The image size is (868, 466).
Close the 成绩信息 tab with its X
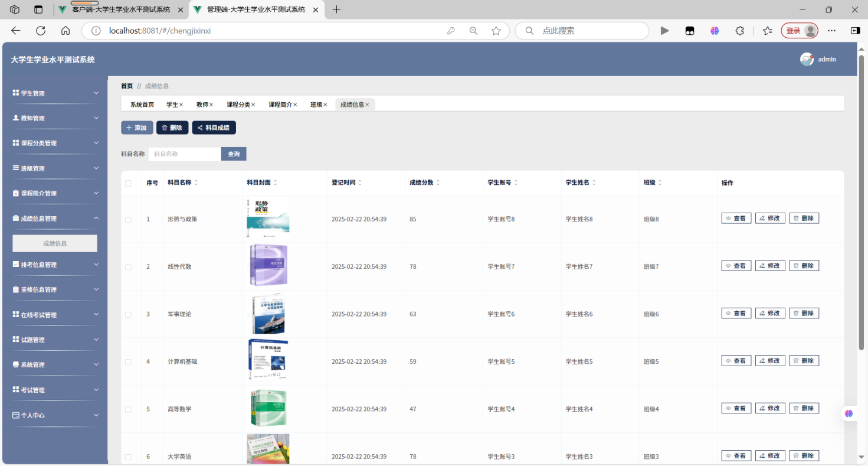(367, 105)
